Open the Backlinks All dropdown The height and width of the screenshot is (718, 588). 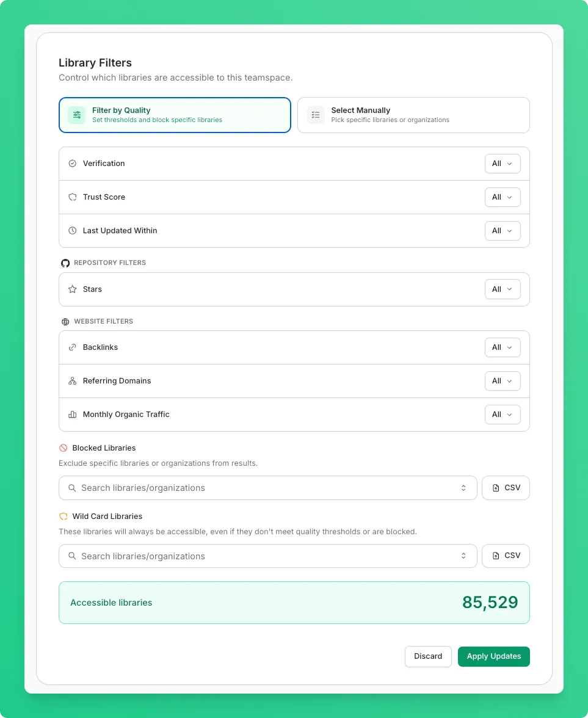coord(503,347)
